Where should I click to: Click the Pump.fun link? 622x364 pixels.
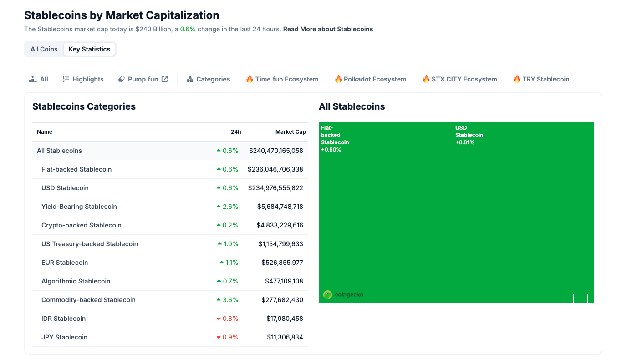coord(143,79)
